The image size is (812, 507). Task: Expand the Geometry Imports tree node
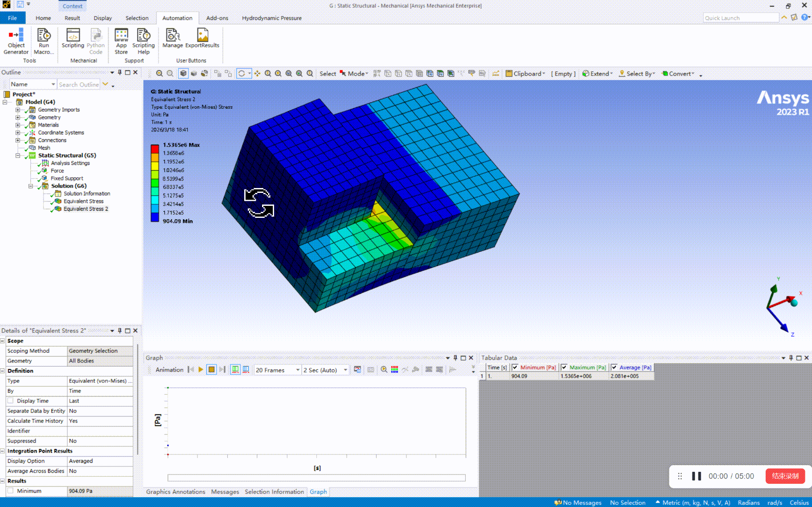tap(18, 110)
